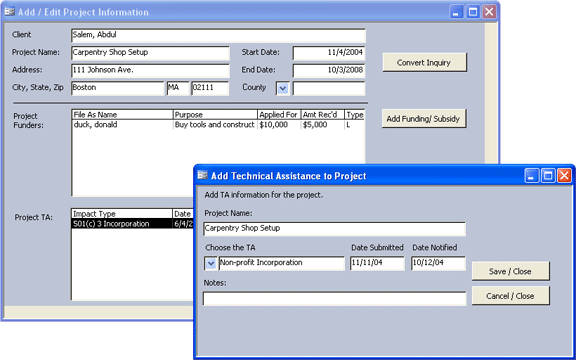This screenshot has height=360, width=576.
Task: Click the Notes input field
Action: pos(334,299)
